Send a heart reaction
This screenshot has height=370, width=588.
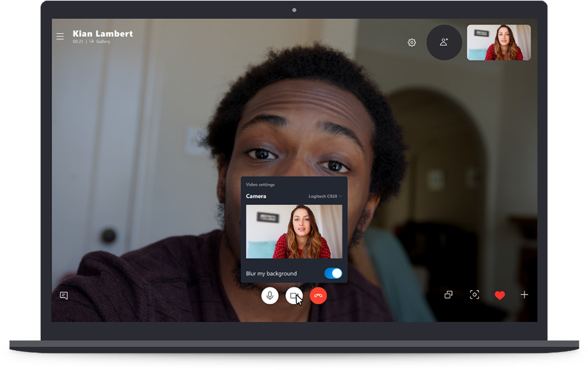(x=500, y=295)
